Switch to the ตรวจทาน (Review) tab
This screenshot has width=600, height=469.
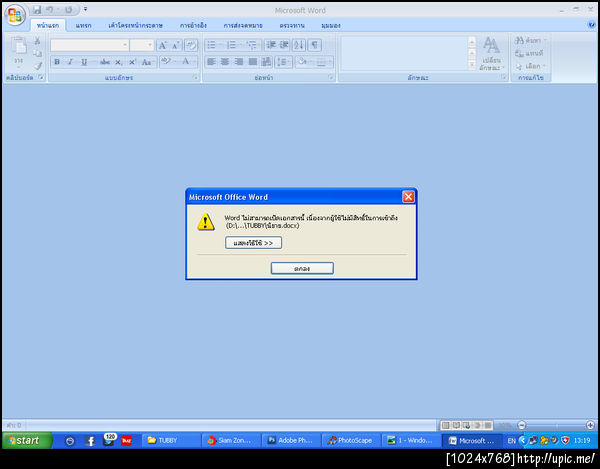pos(292,26)
